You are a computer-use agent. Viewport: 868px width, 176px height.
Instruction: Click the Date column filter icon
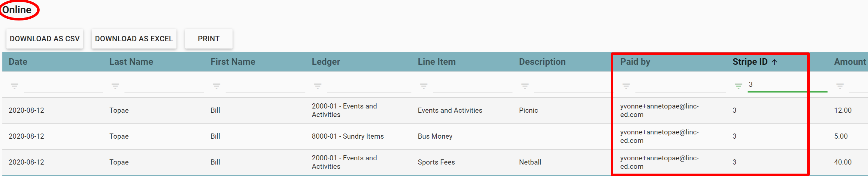click(14, 86)
